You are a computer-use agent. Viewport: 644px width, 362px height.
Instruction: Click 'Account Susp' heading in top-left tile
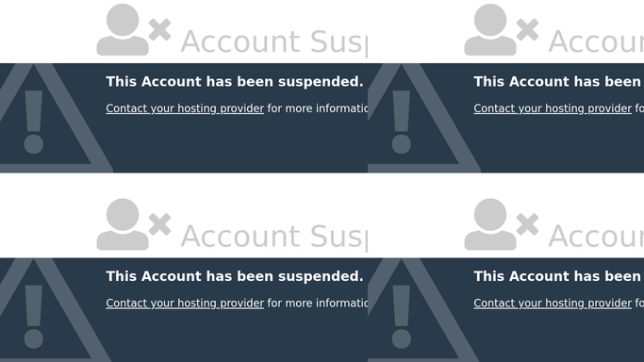pos(274,41)
